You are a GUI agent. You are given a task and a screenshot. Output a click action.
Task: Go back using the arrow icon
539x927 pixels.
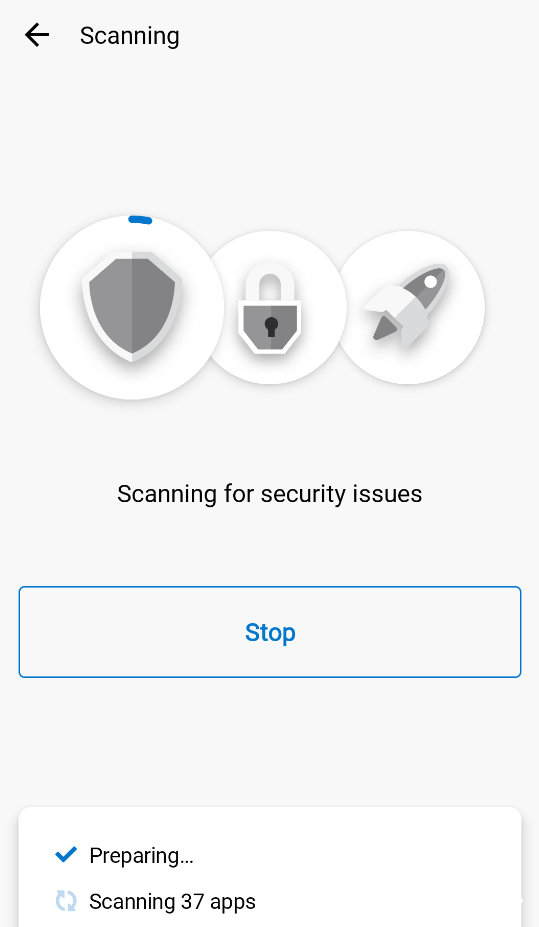click(x=37, y=35)
